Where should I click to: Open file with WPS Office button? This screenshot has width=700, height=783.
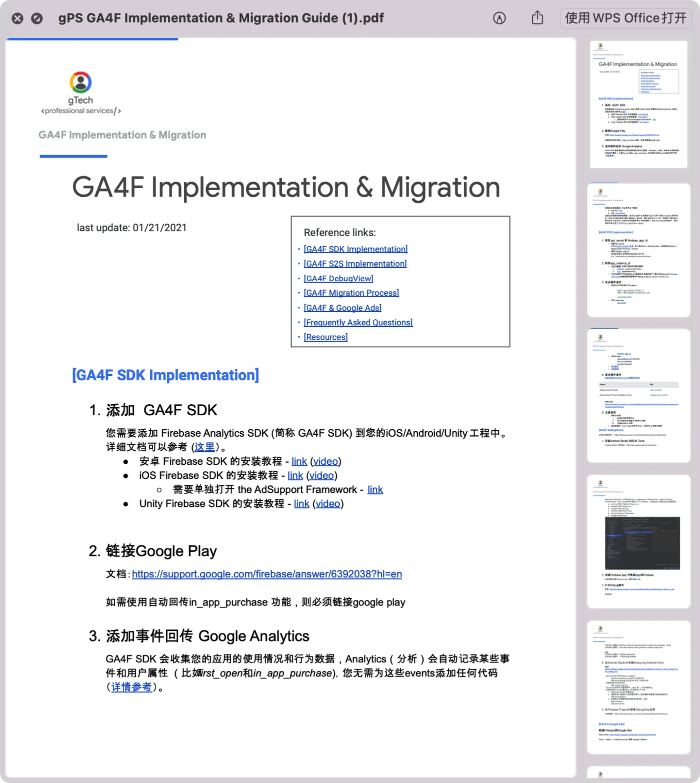coord(626,18)
